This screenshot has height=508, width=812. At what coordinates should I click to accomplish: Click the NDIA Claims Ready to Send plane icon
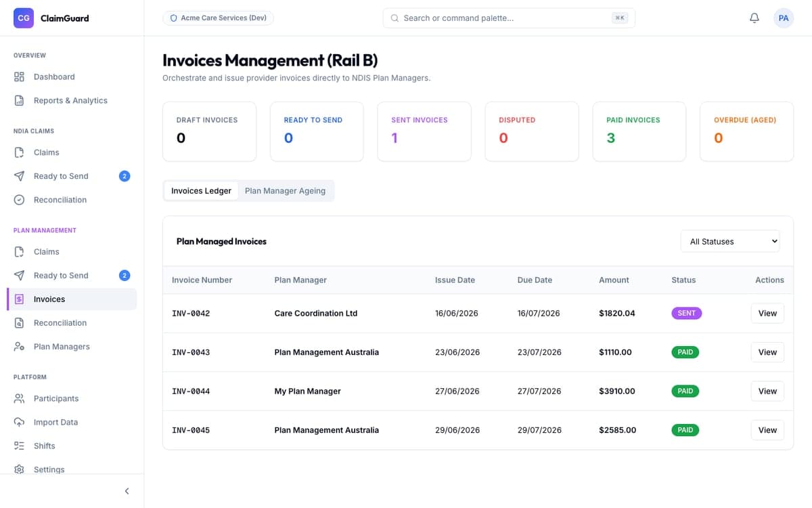pyautogui.click(x=20, y=176)
